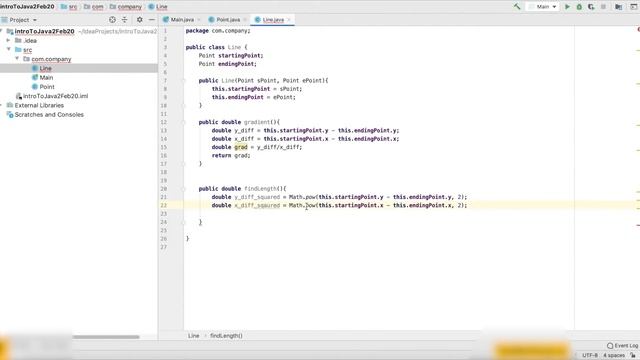Click the Collapse All icon in Project panel
This screenshot has height=360, width=640.
pyautogui.click(x=124, y=20)
